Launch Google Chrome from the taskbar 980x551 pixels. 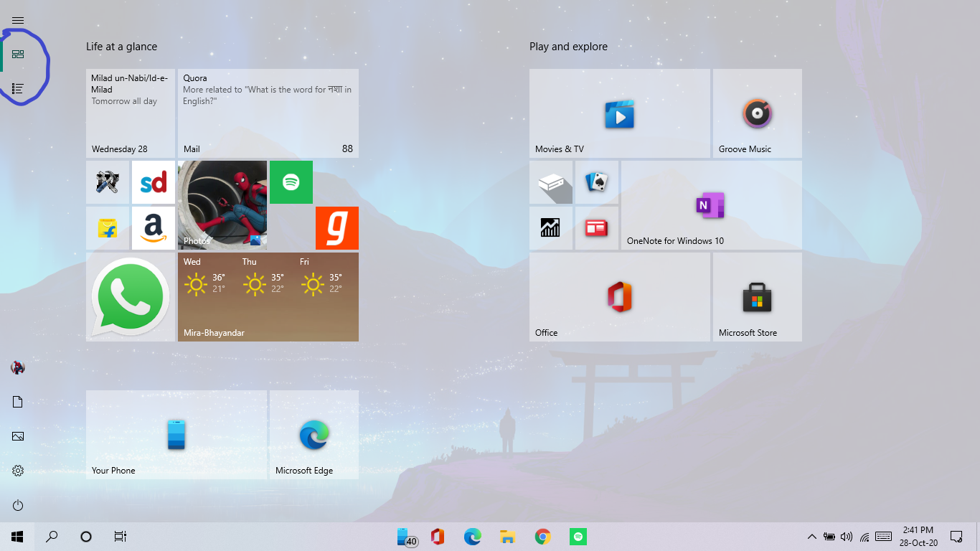(x=543, y=537)
